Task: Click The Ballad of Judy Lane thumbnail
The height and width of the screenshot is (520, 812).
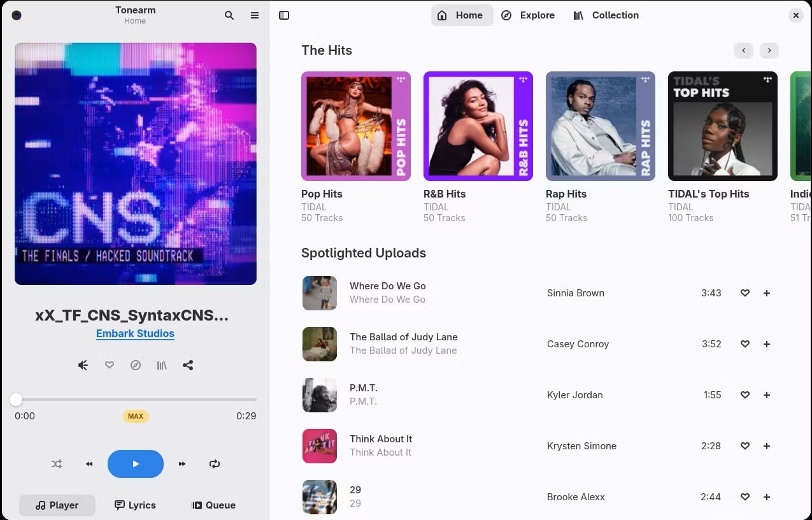Action: (320, 344)
